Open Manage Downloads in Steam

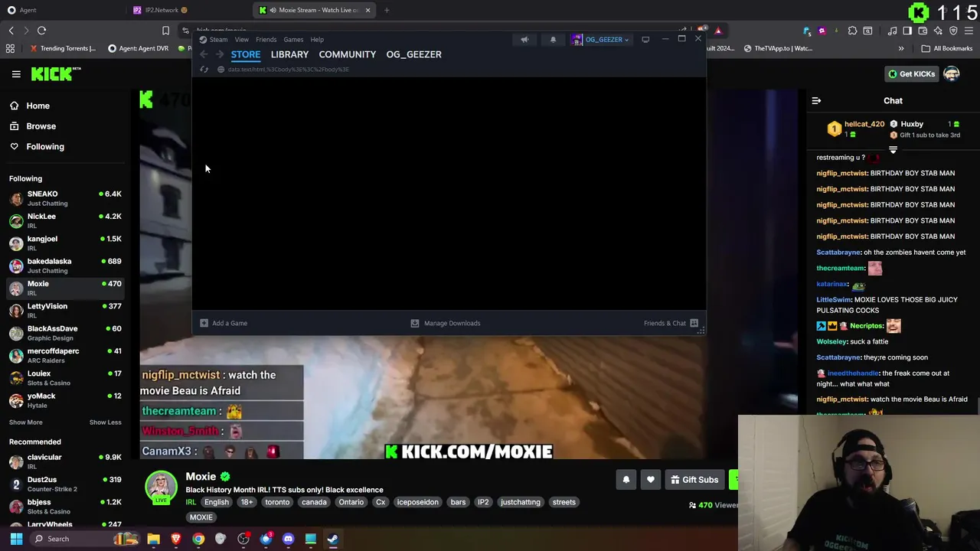[x=446, y=323]
